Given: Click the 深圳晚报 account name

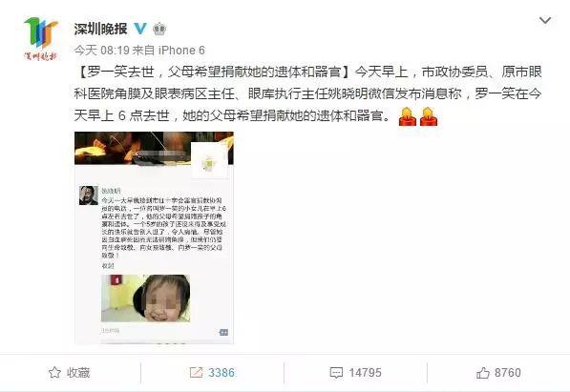Looking at the screenshot, I should [100, 29].
